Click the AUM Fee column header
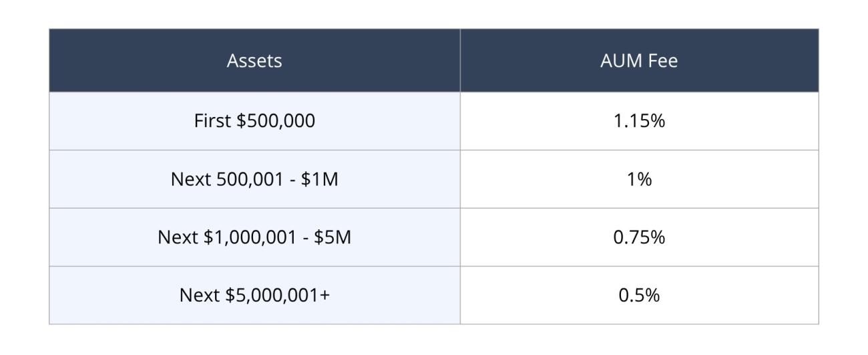The width and height of the screenshot is (868, 355). click(x=639, y=61)
